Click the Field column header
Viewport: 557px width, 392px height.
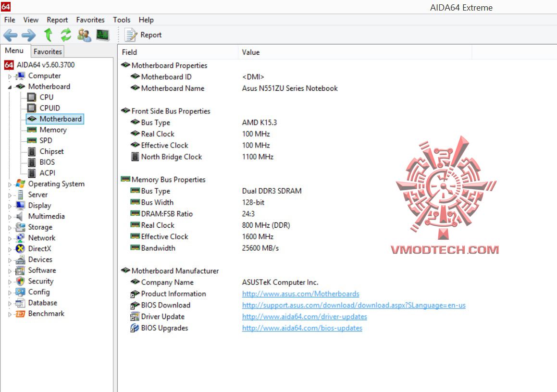(x=178, y=52)
